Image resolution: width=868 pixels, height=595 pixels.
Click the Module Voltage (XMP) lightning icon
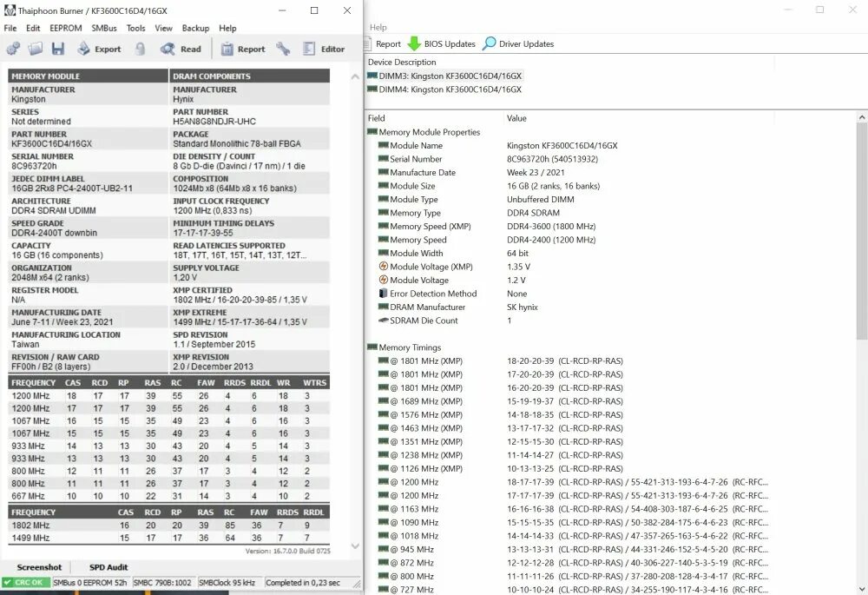[383, 266]
